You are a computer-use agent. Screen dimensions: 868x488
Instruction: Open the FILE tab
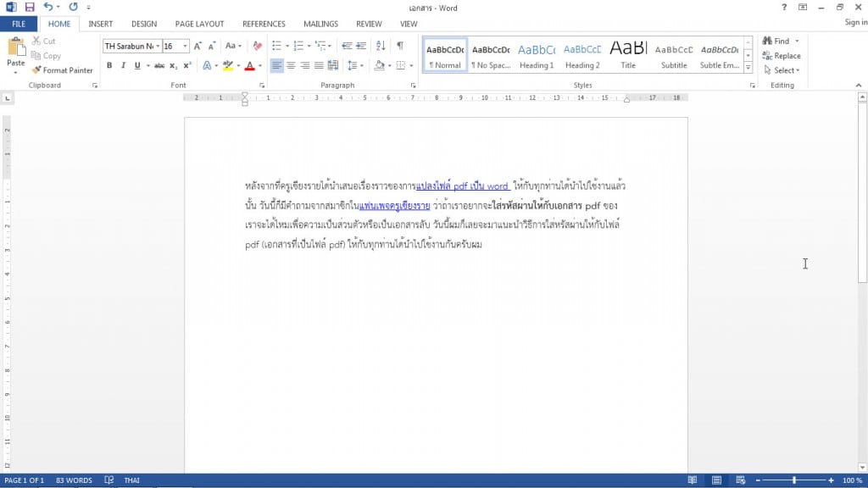(x=19, y=24)
